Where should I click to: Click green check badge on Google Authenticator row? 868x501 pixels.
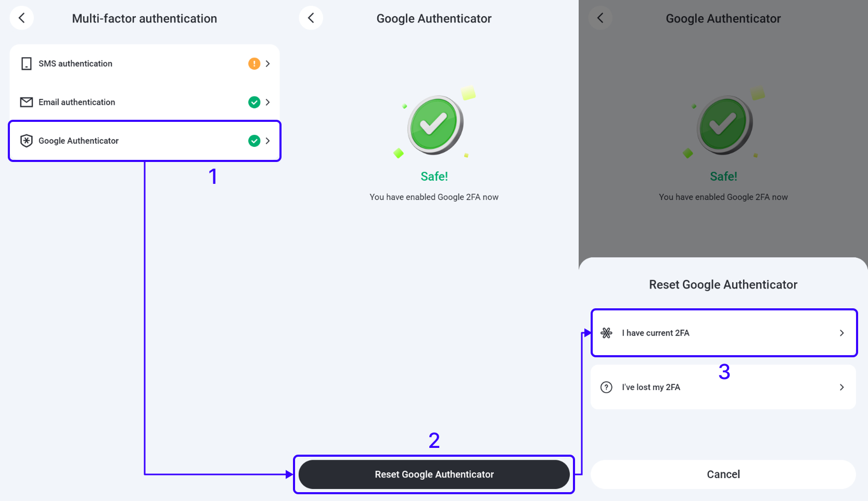pyautogui.click(x=254, y=141)
